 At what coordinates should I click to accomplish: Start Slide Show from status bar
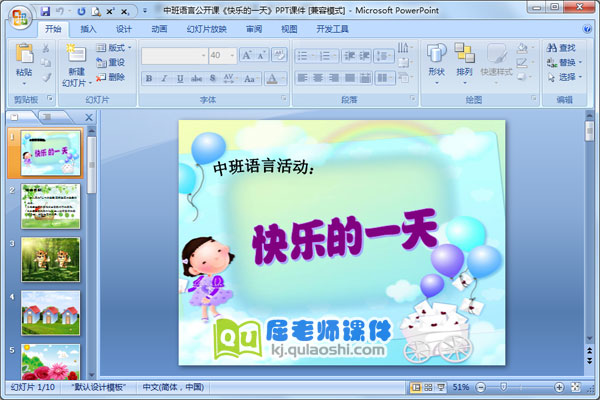click(441, 387)
